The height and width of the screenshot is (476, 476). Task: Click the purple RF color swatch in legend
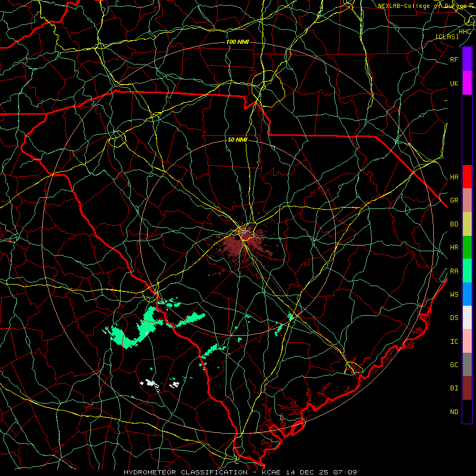(467, 59)
